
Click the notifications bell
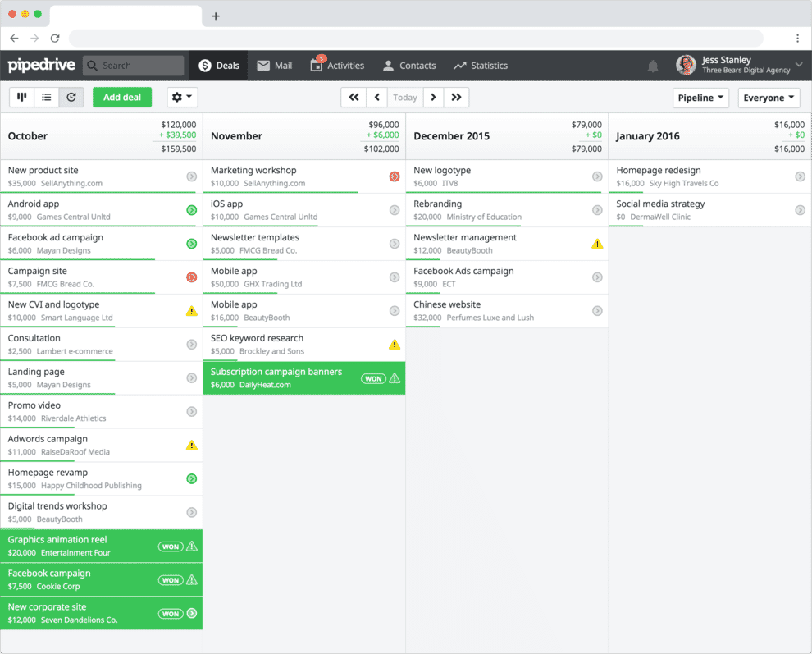pyautogui.click(x=653, y=66)
